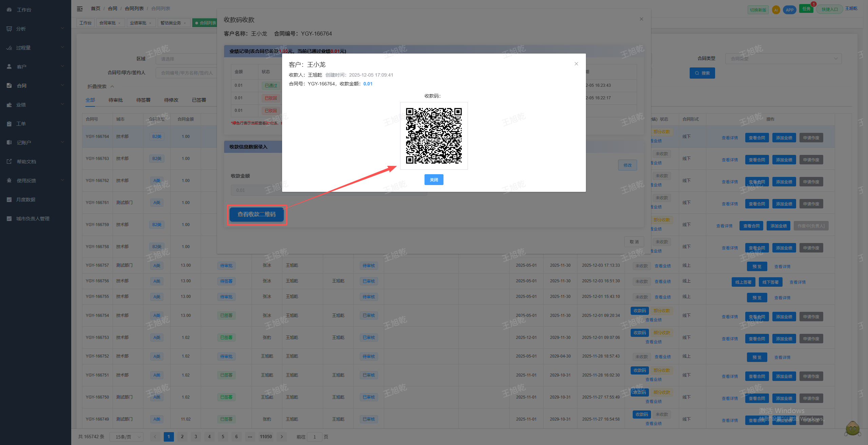Image resolution: width=868 pixels, height=445 pixels.
Task: Expand the 分析 sidebar menu
Action: (x=36, y=29)
